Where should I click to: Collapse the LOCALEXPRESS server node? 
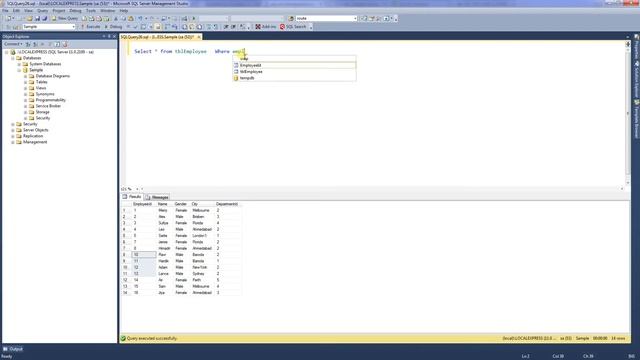click(7, 52)
